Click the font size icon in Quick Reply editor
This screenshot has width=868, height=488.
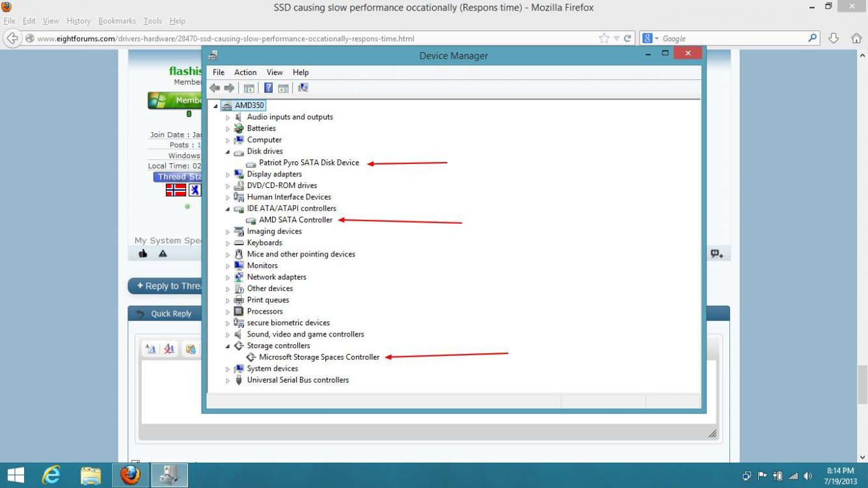[x=150, y=349]
